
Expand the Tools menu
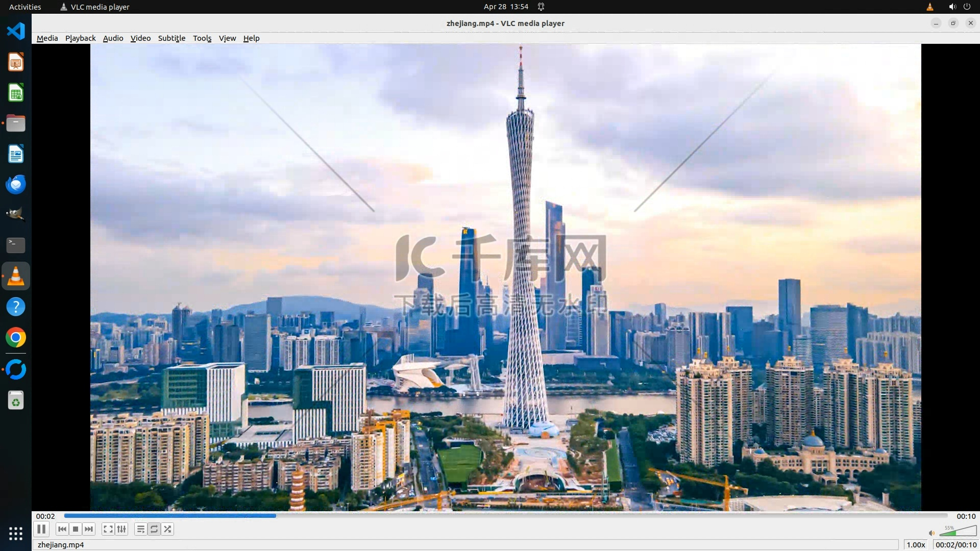point(202,38)
